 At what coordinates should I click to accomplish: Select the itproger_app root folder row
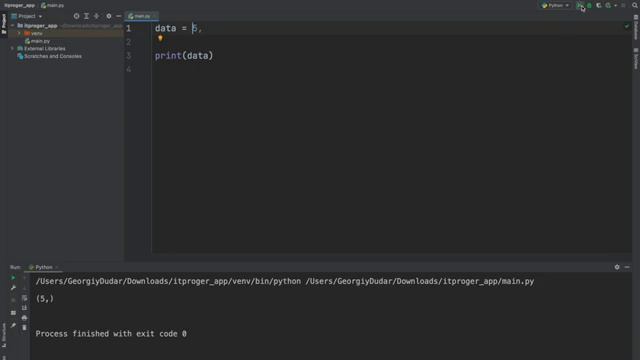[x=65, y=25]
